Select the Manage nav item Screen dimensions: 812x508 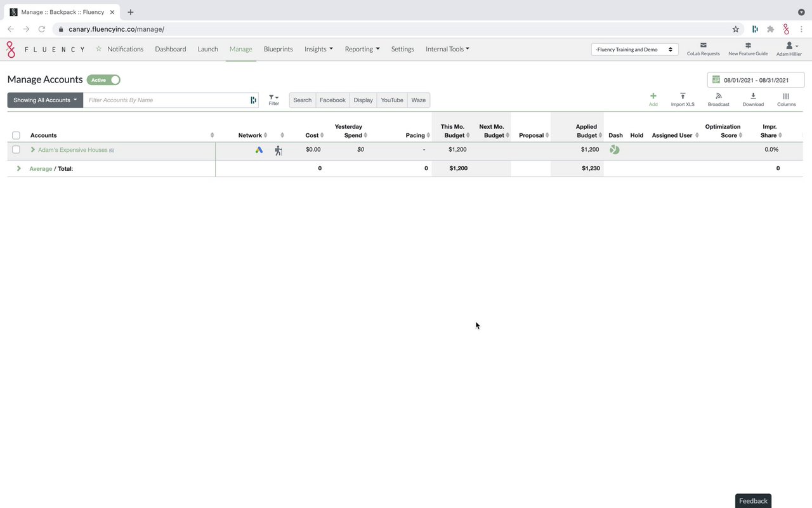[241, 49]
